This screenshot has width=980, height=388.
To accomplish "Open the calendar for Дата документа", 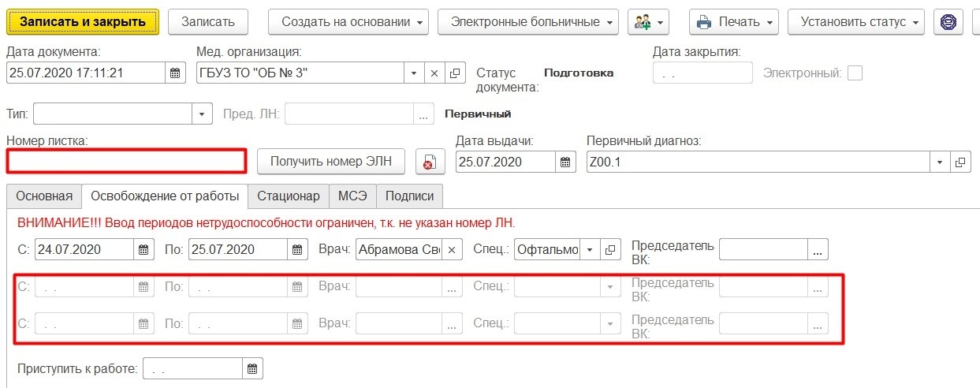I will (175, 73).
